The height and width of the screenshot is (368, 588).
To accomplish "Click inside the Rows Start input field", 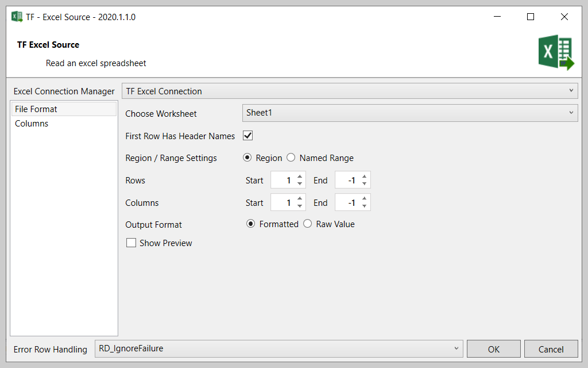I will [x=285, y=180].
